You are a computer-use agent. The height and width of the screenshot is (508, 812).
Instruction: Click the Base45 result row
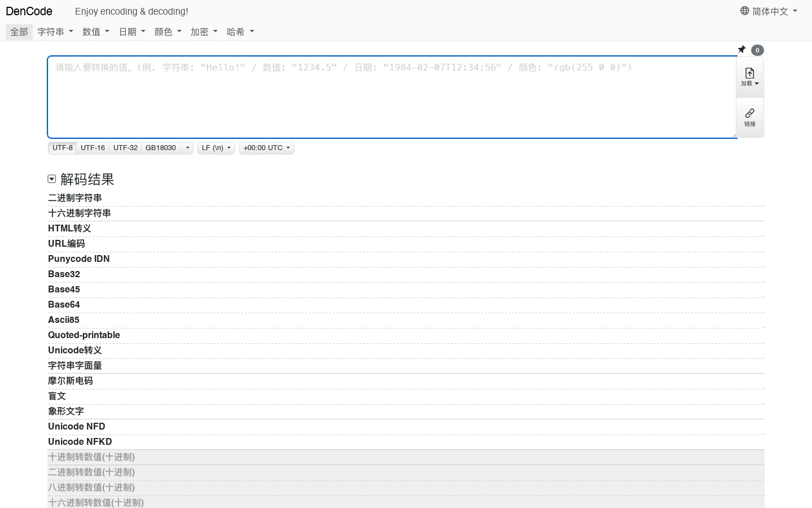pyautogui.click(x=406, y=290)
